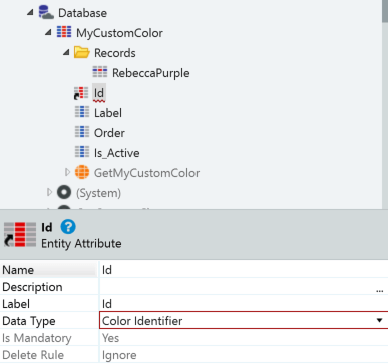Click the MyCustomColor entity grid icon
This screenshot has height=364, width=388.
[64, 32]
